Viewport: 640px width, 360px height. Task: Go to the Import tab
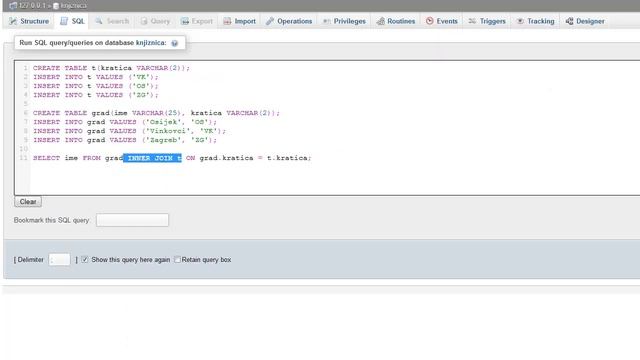(240, 21)
